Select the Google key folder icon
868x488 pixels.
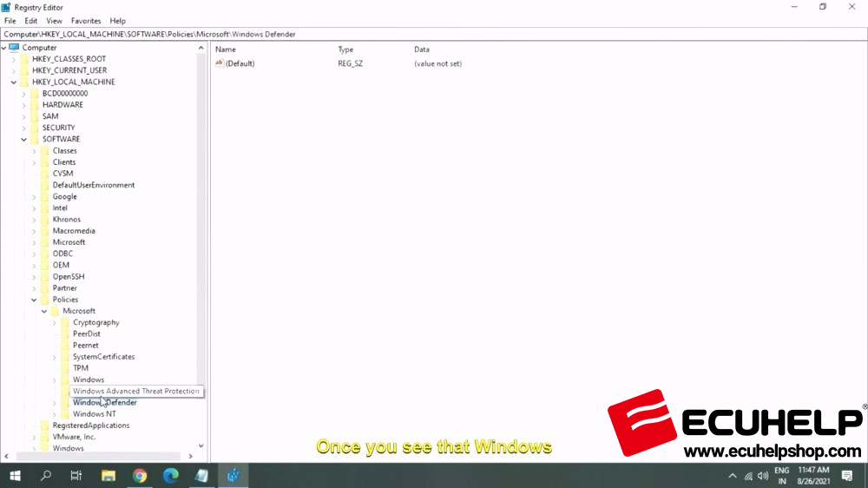[45, 196]
